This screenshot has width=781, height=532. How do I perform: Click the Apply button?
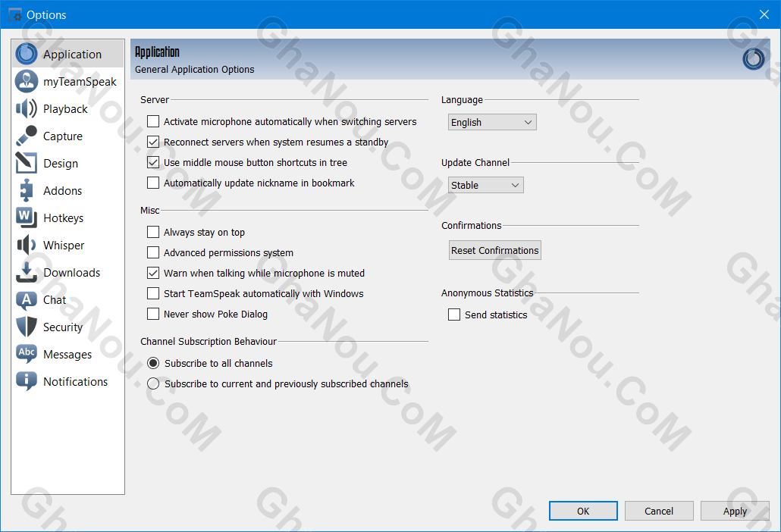pos(734,512)
